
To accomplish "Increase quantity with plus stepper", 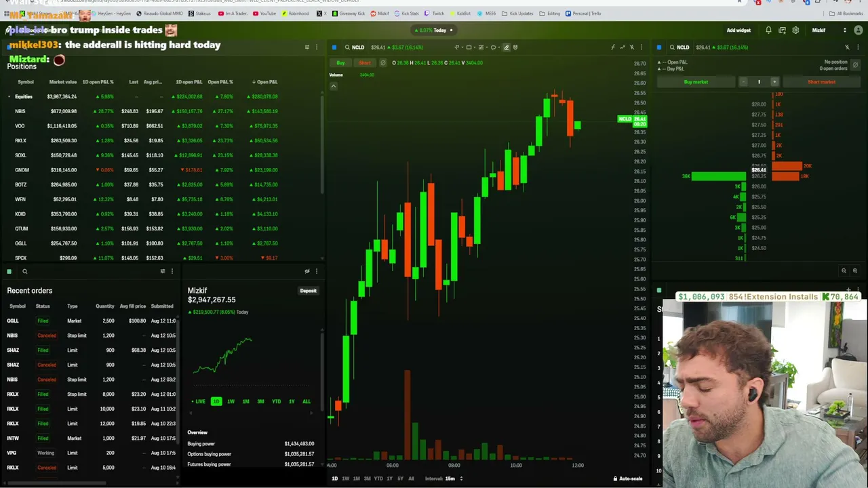I will [x=774, y=82].
